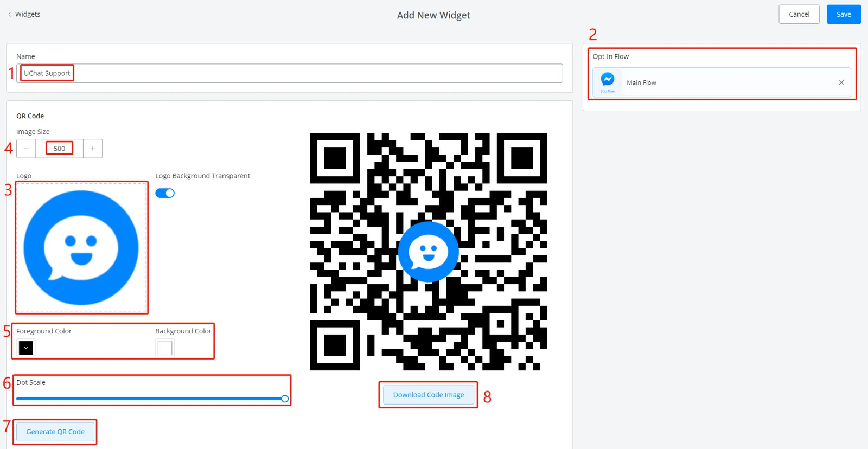The width and height of the screenshot is (868, 449).
Task: Click the image size 500 field
Action: click(x=59, y=149)
